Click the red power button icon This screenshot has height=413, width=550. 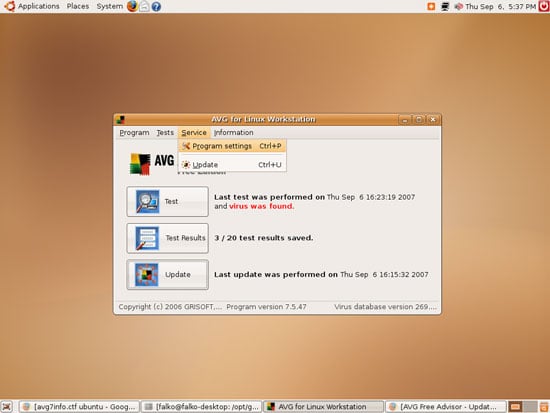pyautogui.click(x=544, y=6)
